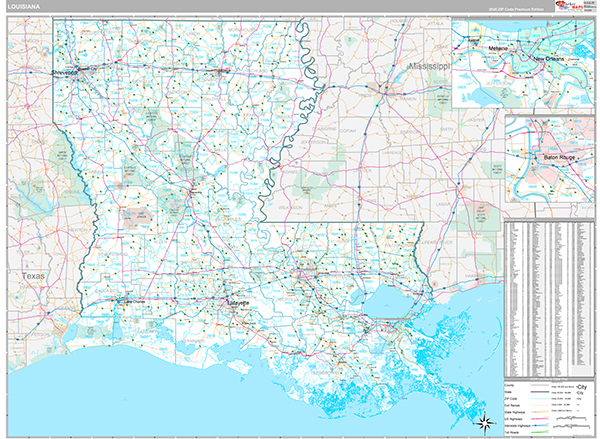Screen dimensions: 600x439
Task: Click the largest City sample in the legend
Action: (x=582, y=387)
